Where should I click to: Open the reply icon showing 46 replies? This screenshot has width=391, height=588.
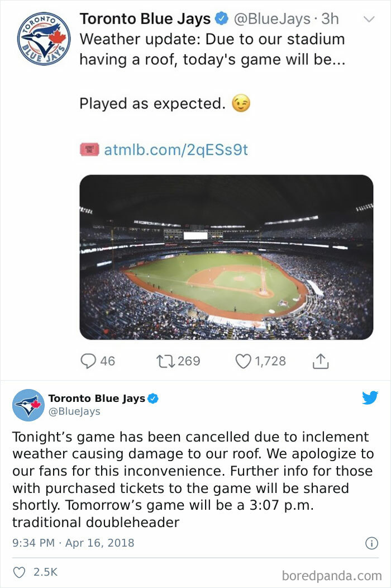(x=89, y=361)
